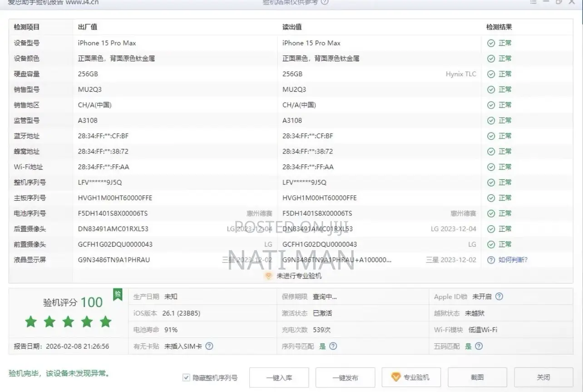Click the 充电次数 value 539次
The height and width of the screenshot is (392, 583).
[x=321, y=330]
